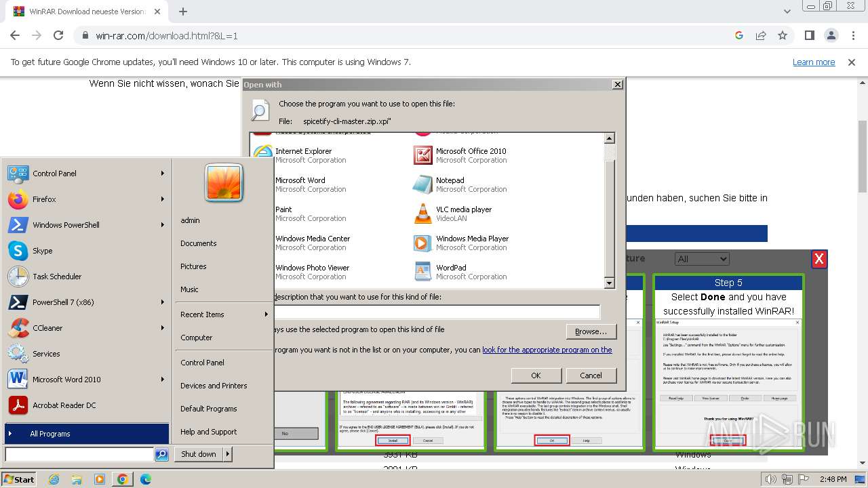Open Computer from the Start menu
Screen dimensions: 868x488
pos(197,338)
